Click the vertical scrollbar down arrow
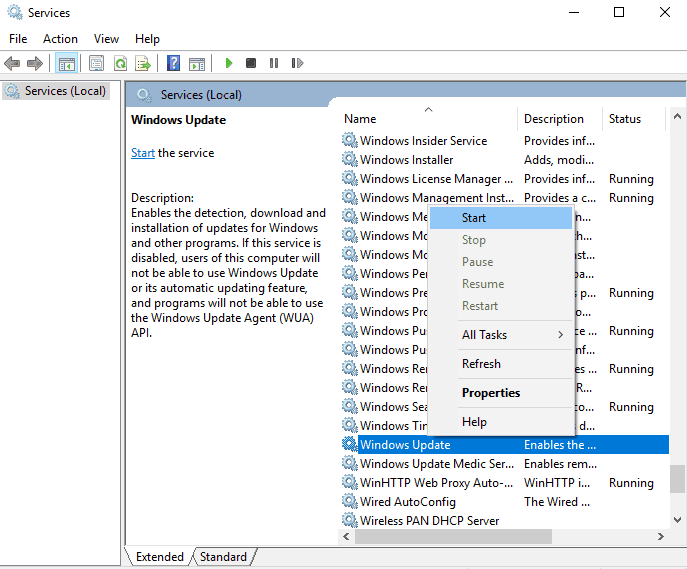687x569 pixels. pos(677,520)
